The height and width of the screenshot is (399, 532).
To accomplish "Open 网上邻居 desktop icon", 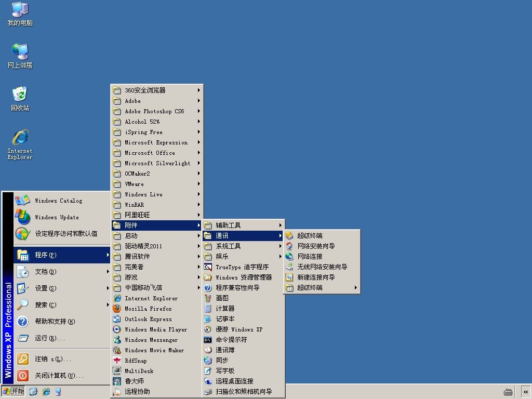I will (x=20, y=56).
